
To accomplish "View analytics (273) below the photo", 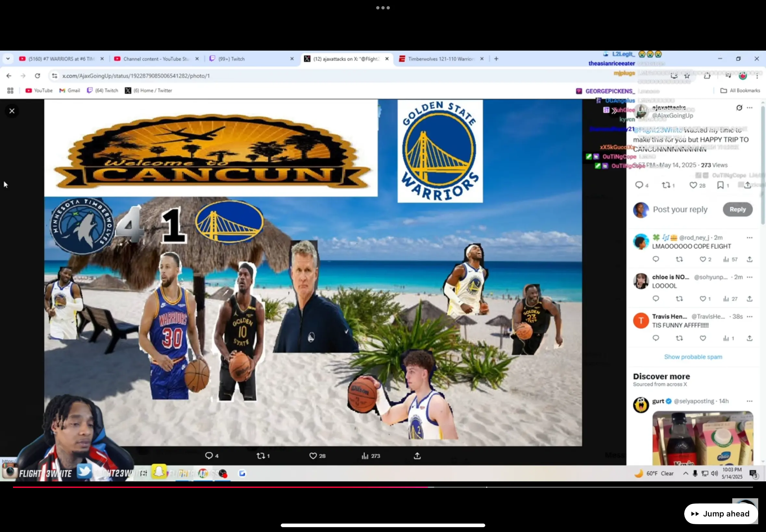I will 370,456.
